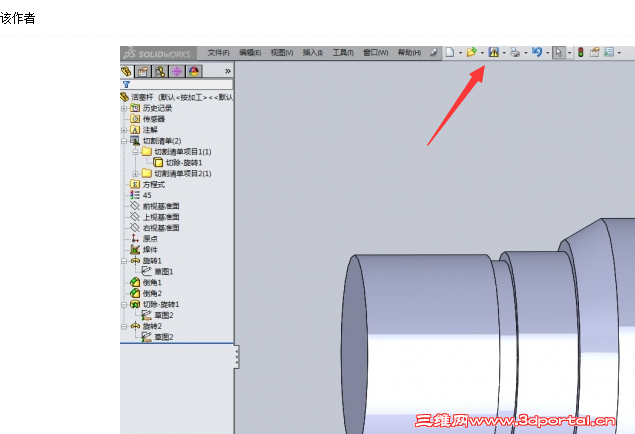The image size is (635, 434).
Task: Open dropdown arrow next to Options icon
Action: 620,53
